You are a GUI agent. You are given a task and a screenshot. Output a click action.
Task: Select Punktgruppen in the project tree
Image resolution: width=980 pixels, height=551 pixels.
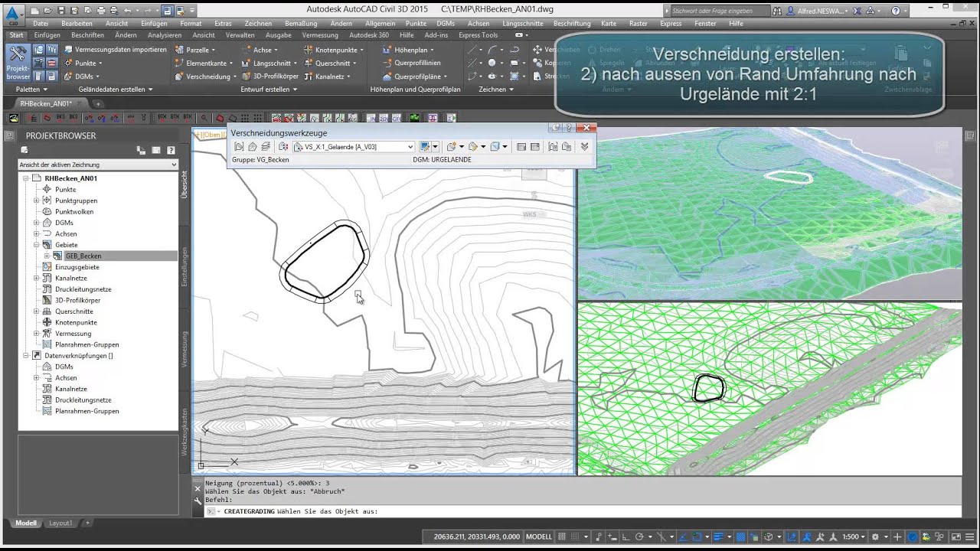(x=76, y=201)
